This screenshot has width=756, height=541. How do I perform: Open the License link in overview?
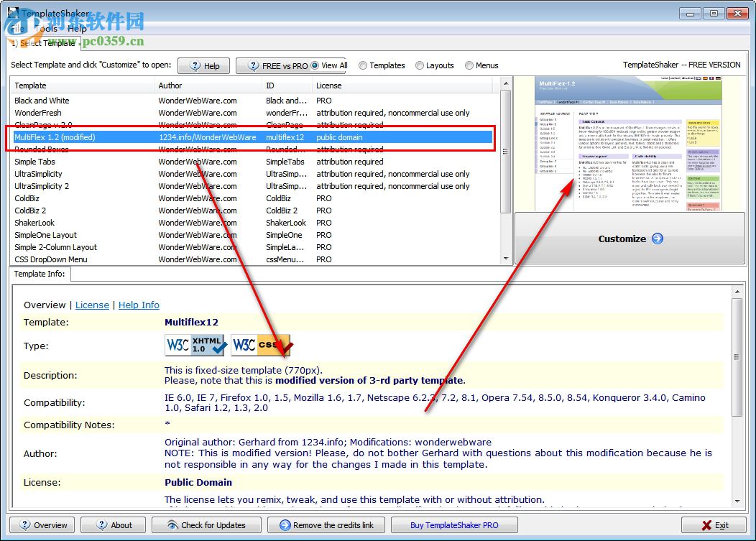(x=92, y=305)
